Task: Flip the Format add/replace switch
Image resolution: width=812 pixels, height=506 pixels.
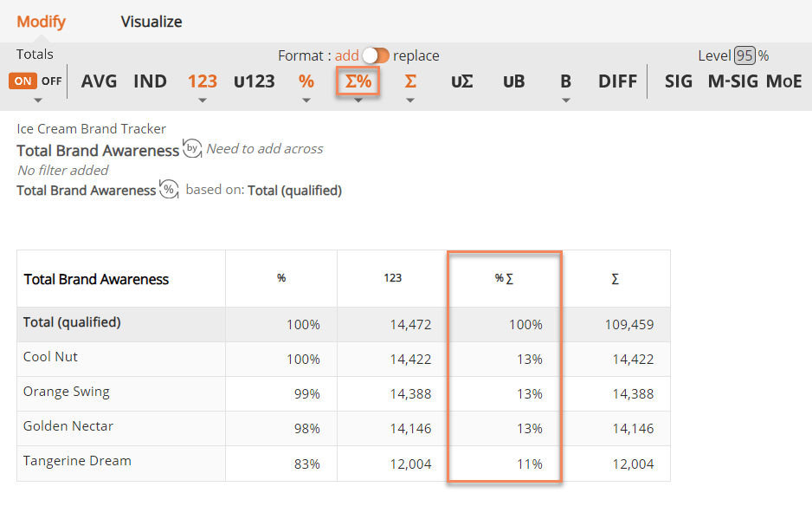Action: click(376, 55)
